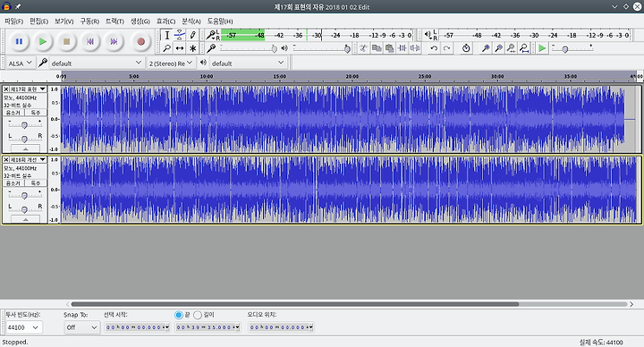Screen dimensions: 644x347
Task: Open the second track's name menu arrow
Action: pyautogui.click(x=42, y=160)
